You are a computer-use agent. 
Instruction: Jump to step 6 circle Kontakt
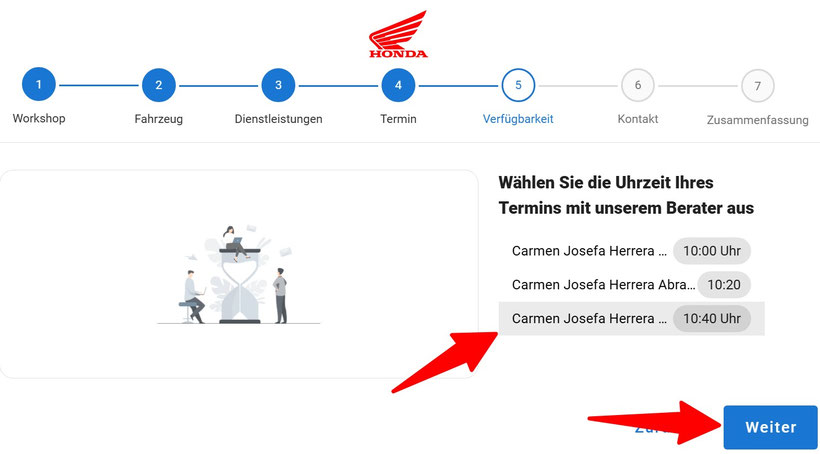point(637,85)
